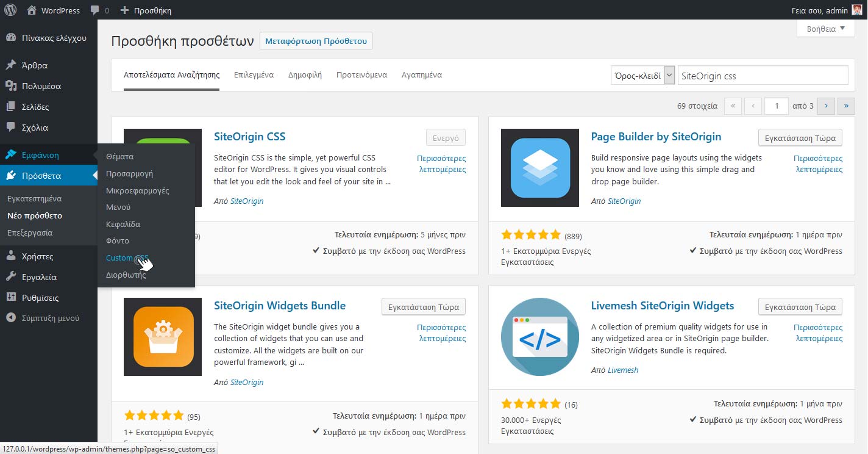
Task: Click the plugin search field containing SiteOrigin css
Action: [762, 76]
